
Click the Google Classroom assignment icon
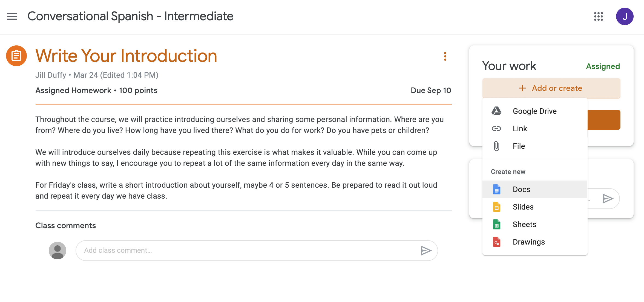[x=16, y=56]
